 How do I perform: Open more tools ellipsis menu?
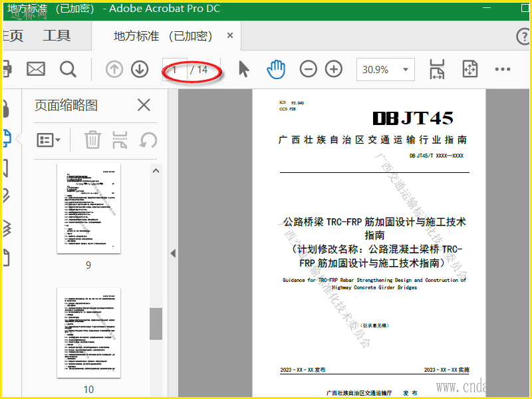503,69
